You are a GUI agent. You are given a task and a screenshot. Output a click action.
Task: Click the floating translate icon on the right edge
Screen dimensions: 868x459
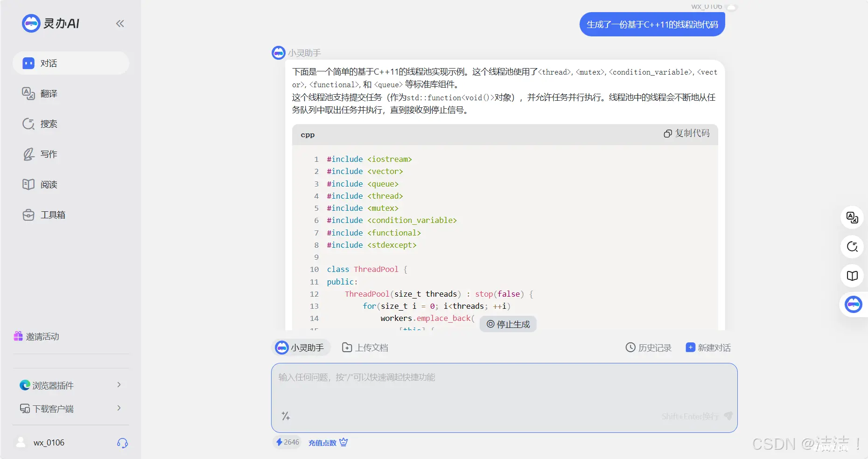click(852, 217)
